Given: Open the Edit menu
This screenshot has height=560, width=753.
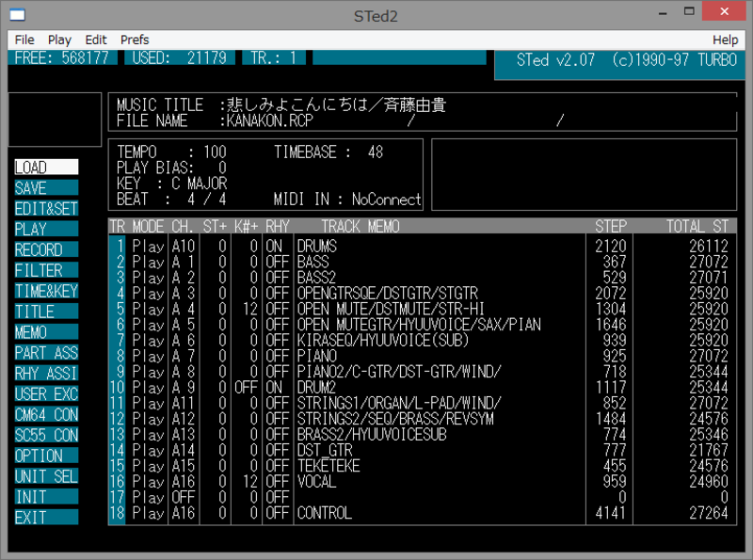Looking at the screenshot, I should [96, 40].
